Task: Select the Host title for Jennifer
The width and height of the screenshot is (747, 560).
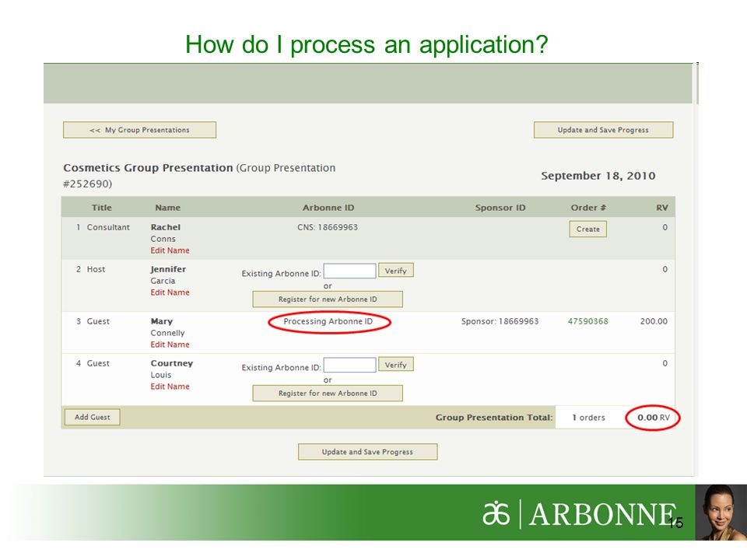Action: pos(96,270)
